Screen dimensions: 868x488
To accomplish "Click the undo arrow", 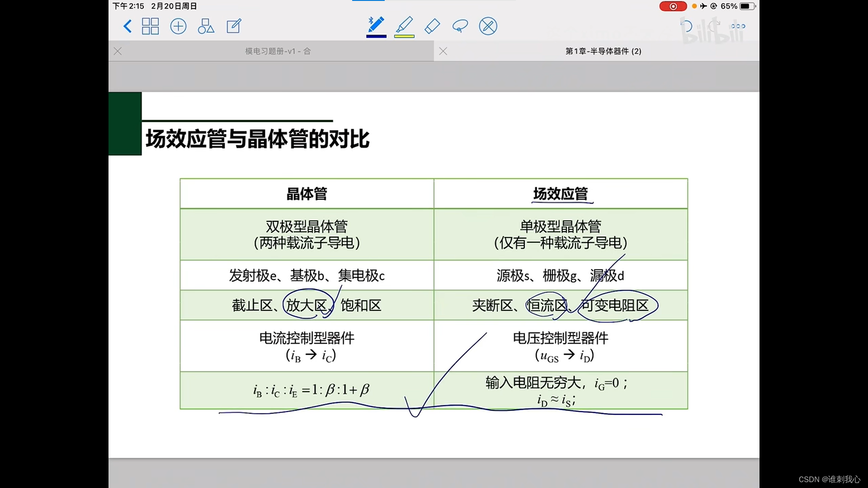I will (x=686, y=26).
